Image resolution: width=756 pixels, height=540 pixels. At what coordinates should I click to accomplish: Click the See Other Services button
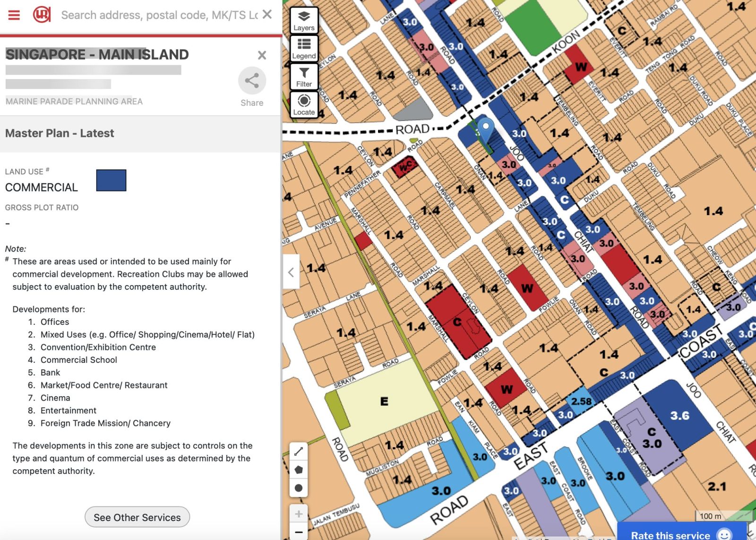pos(137,517)
